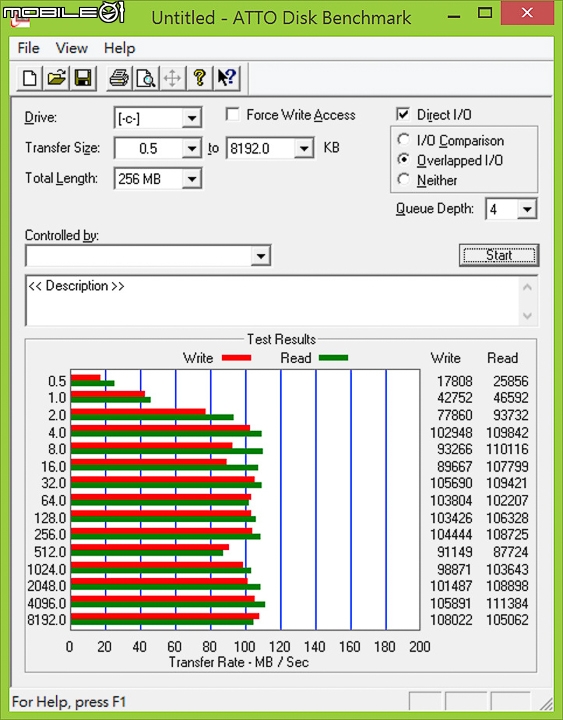
Task: Click the write value 17808
Action: coord(455,381)
